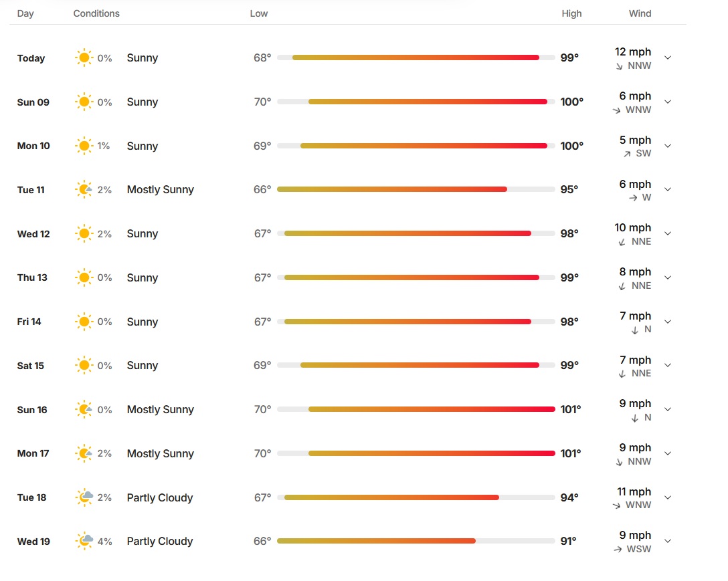Click the W wind arrow for Tue 11
Image resolution: width=728 pixels, height=581 pixels.
pyautogui.click(x=633, y=198)
